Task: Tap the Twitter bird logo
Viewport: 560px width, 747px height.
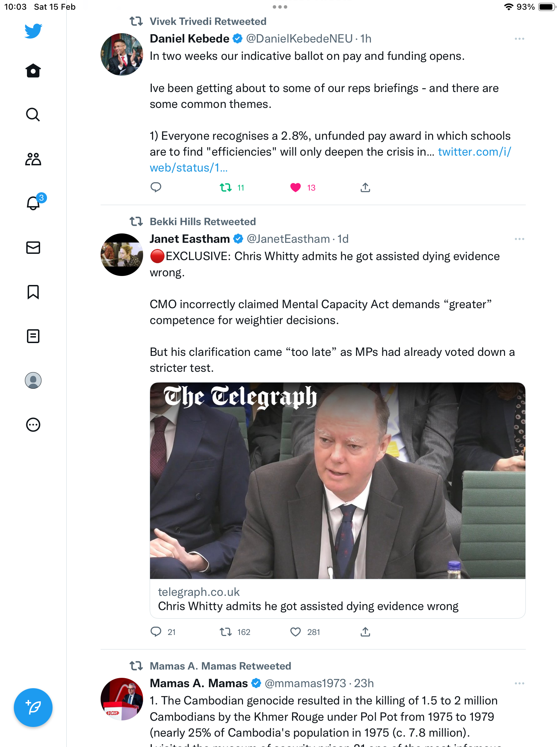Action: point(33,31)
